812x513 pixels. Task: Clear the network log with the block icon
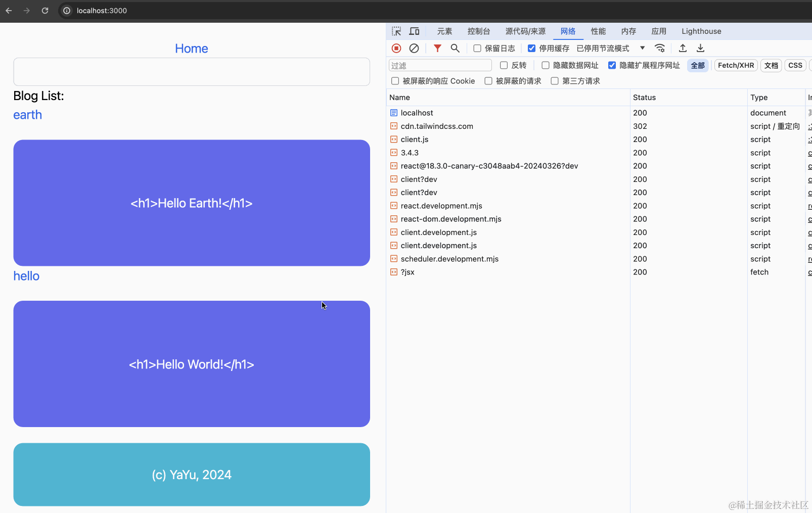click(414, 48)
